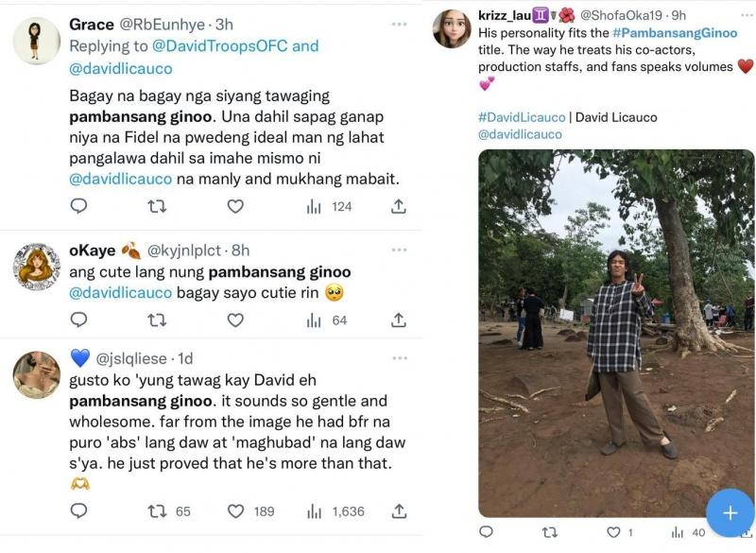Open the #DavidLicauco hashtag link

coord(522,117)
